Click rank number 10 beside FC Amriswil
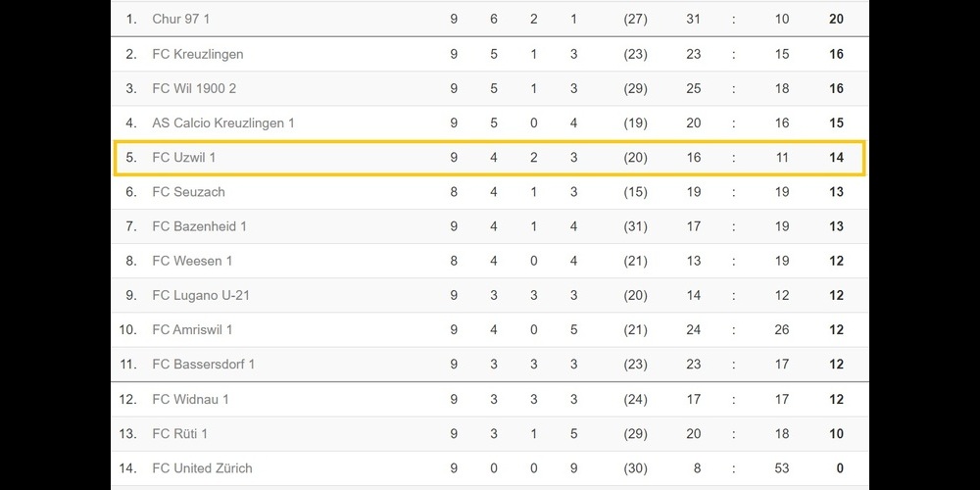This screenshot has width=980, height=490. click(128, 329)
